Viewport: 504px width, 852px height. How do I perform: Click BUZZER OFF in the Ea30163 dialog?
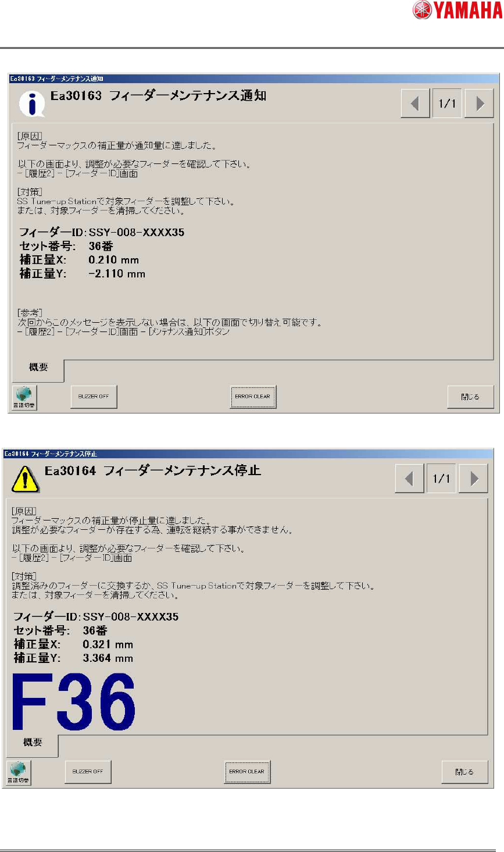pos(94,397)
